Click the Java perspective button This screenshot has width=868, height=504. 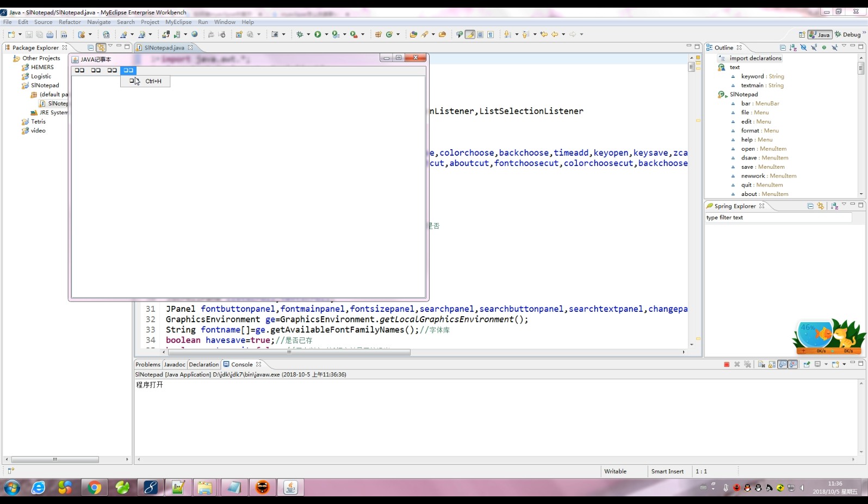coord(820,34)
